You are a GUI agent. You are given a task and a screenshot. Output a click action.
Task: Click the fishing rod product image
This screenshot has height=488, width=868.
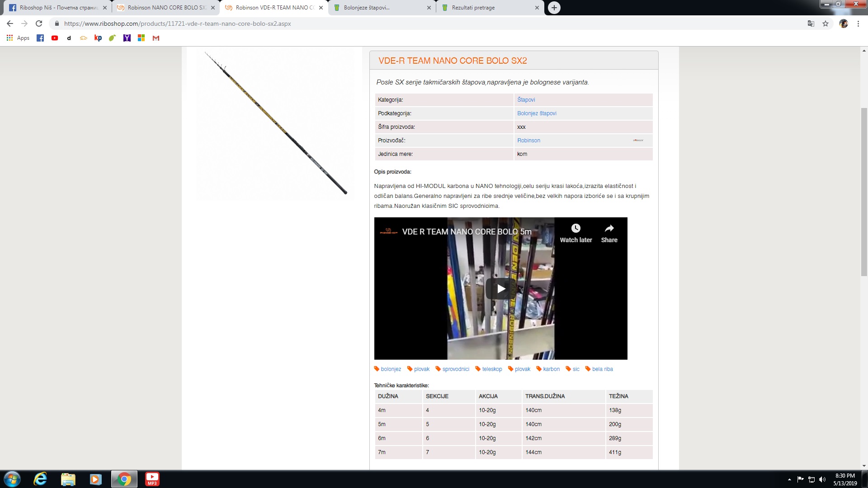276,123
